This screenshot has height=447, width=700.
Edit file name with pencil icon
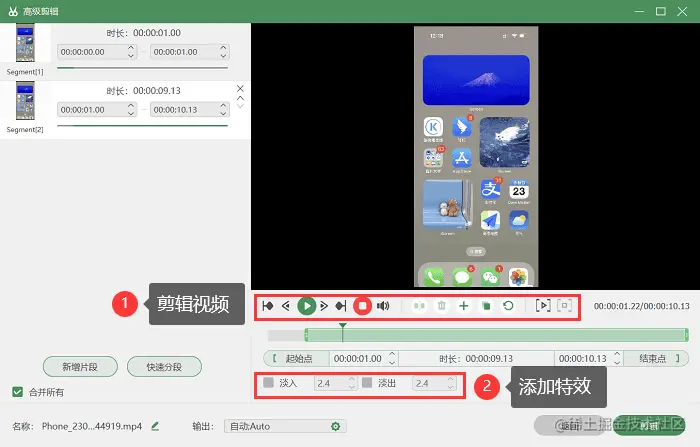155,426
